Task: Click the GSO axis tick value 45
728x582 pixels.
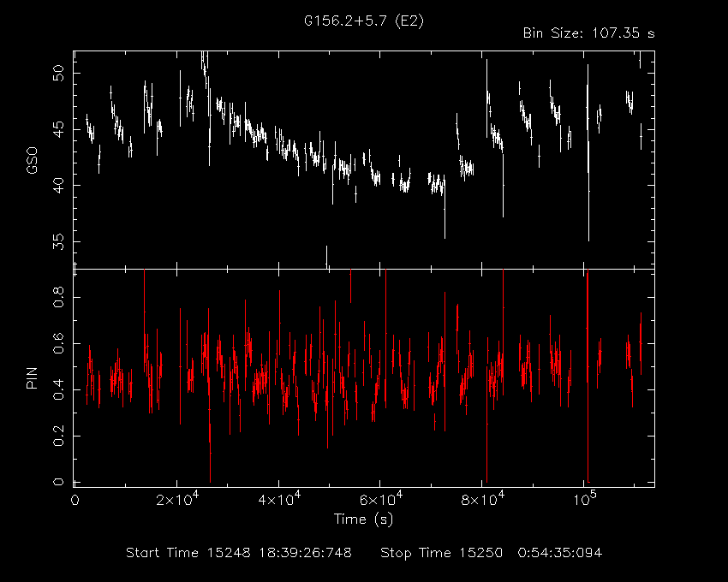Action: pyautogui.click(x=58, y=129)
